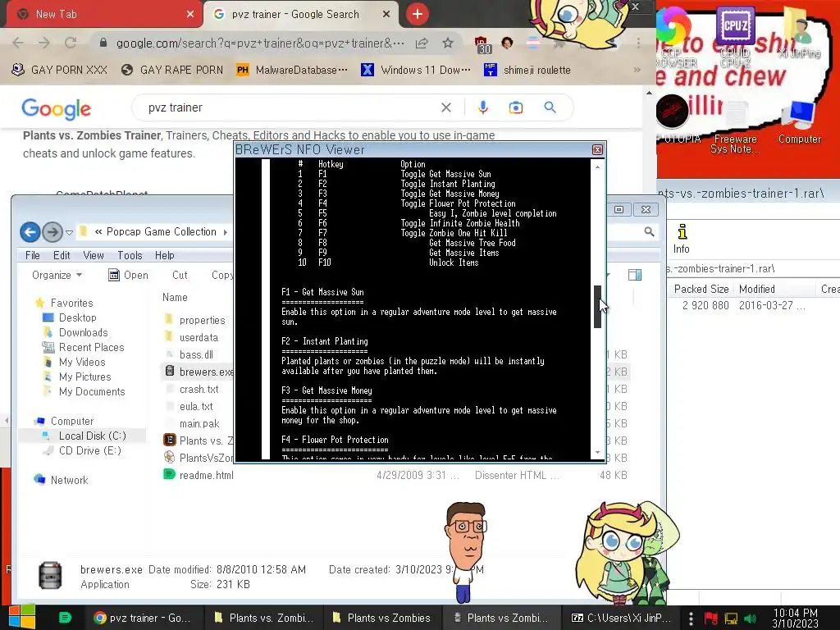Click share page icon in address bar
This screenshot has height=630, width=840.
coord(422,43)
